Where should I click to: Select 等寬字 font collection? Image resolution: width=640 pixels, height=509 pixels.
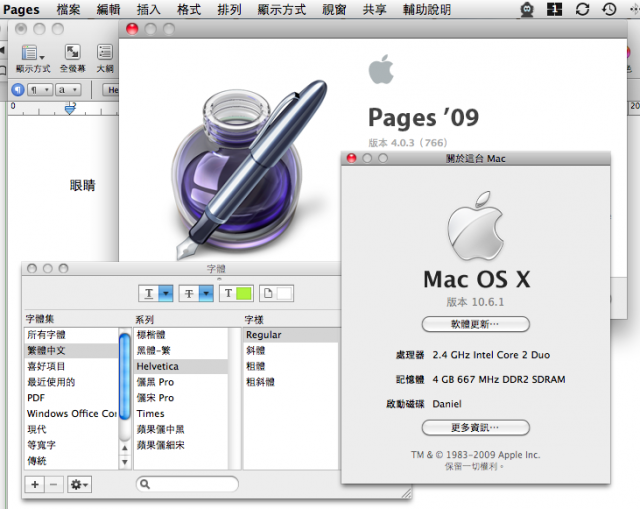click(72, 445)
